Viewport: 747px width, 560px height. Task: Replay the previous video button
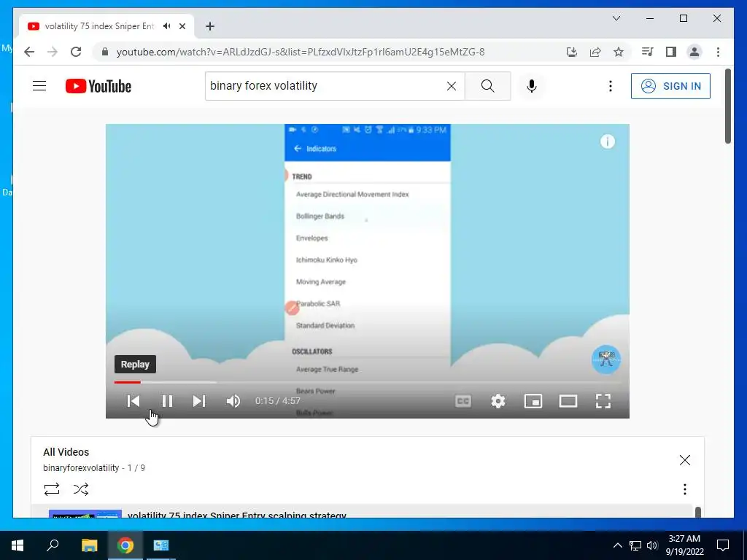[x=133, y=401]
